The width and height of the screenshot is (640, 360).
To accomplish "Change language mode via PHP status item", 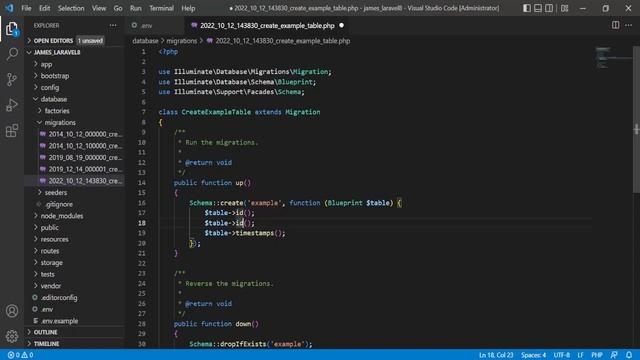I will 597,355.
